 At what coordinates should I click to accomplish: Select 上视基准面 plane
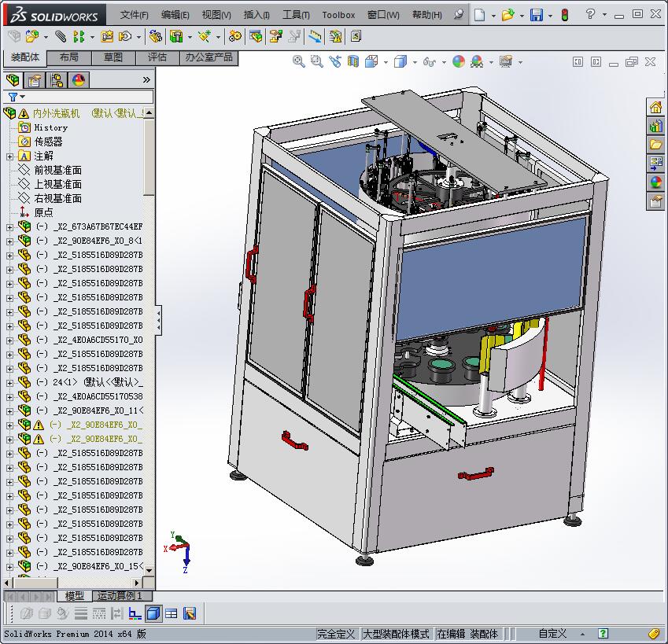point(58,184)
